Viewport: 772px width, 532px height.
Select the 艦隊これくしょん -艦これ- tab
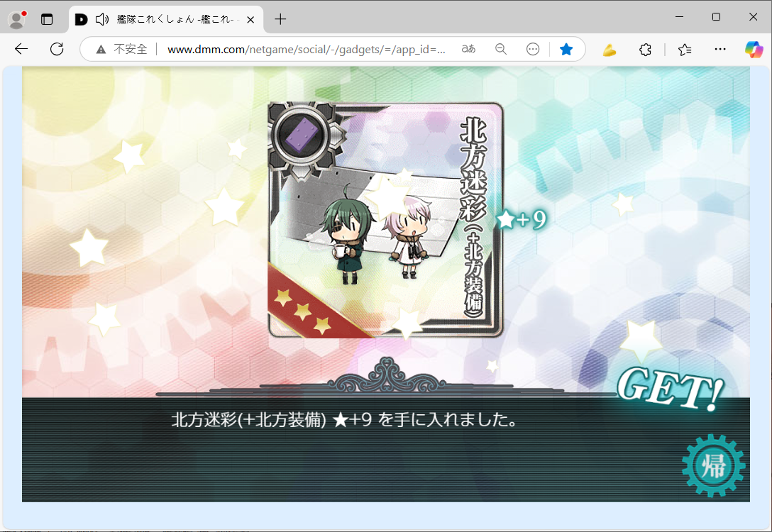(166, 20)
